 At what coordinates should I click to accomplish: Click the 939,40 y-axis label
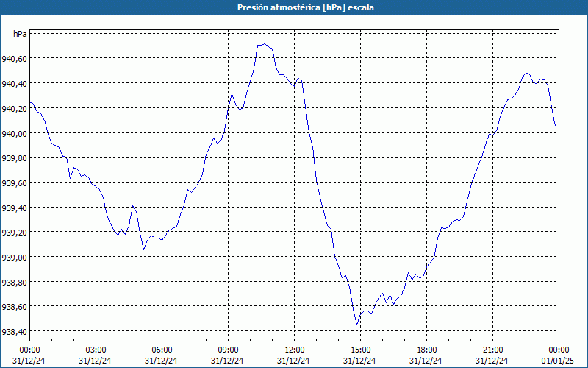[x=14, y=208]
